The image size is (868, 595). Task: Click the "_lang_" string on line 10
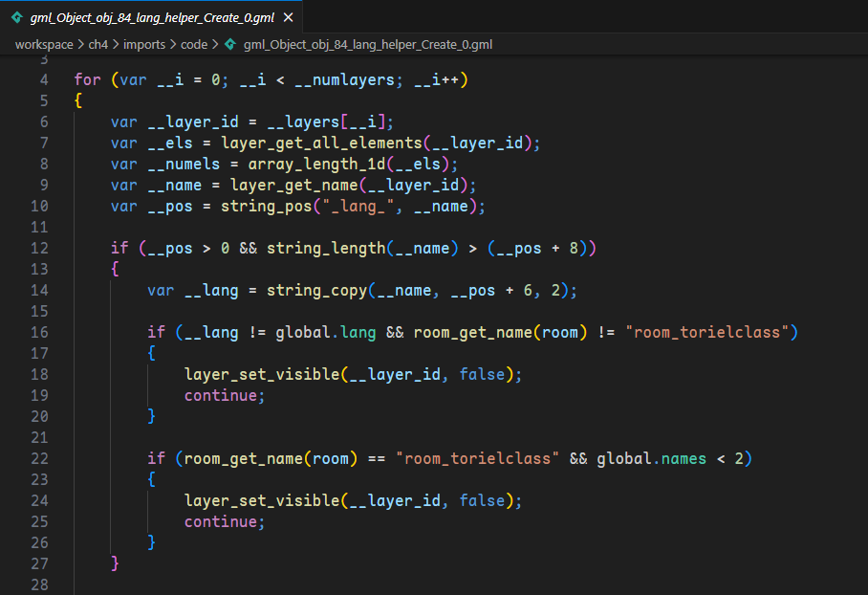click(358, 206)
